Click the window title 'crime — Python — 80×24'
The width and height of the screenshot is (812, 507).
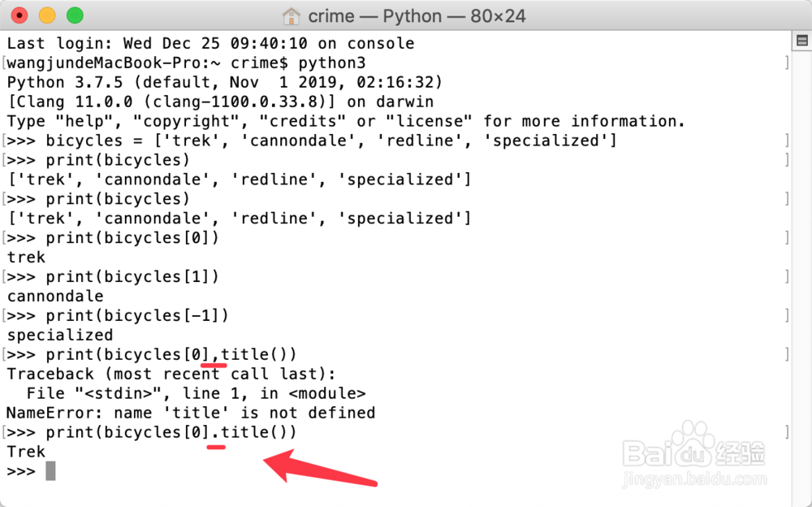(417, 16)
